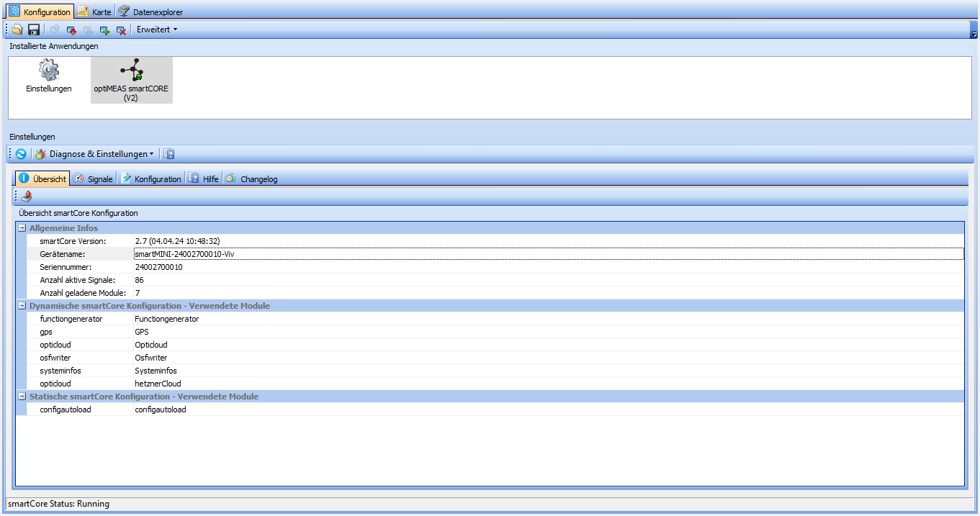Click the floppy disk save icon
The width and height of the screenshot is (980, 516).
coord(34,30)
